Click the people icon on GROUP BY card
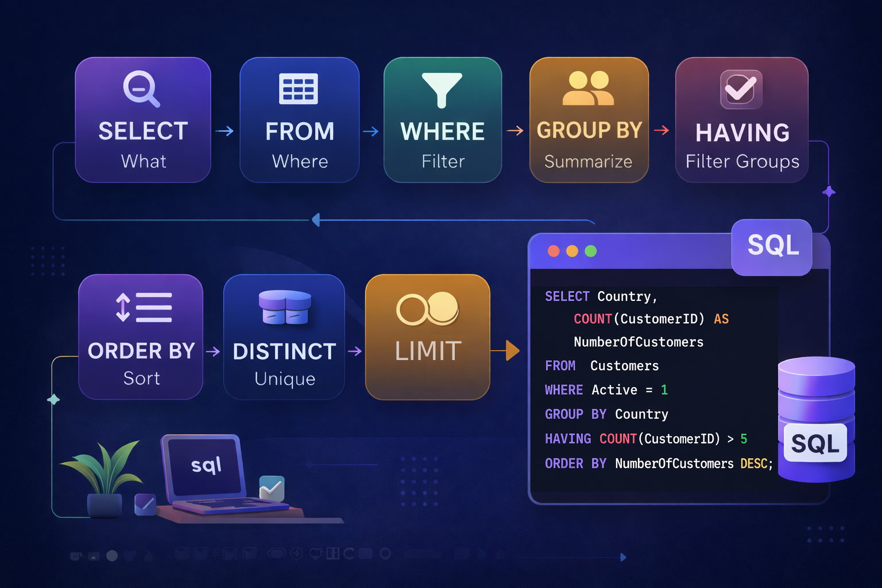The height and width of the screenshot is (588, 882). click(x=589, y=88)
